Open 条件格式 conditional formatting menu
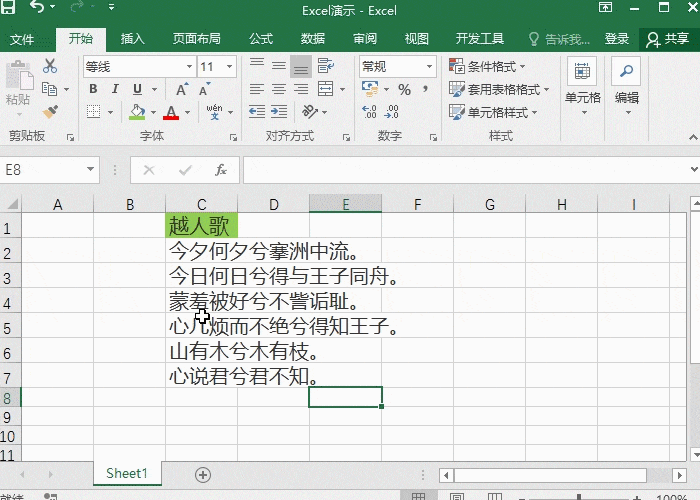Image resolution: width=700 pixels, height=500 pixels. pyautogui.click(x=488, y=67)
